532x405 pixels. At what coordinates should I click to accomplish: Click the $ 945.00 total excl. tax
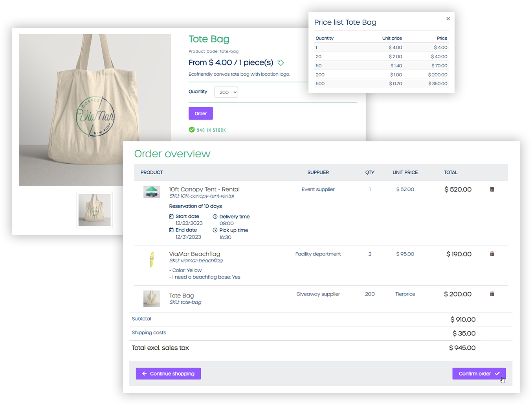click(462, 348)
